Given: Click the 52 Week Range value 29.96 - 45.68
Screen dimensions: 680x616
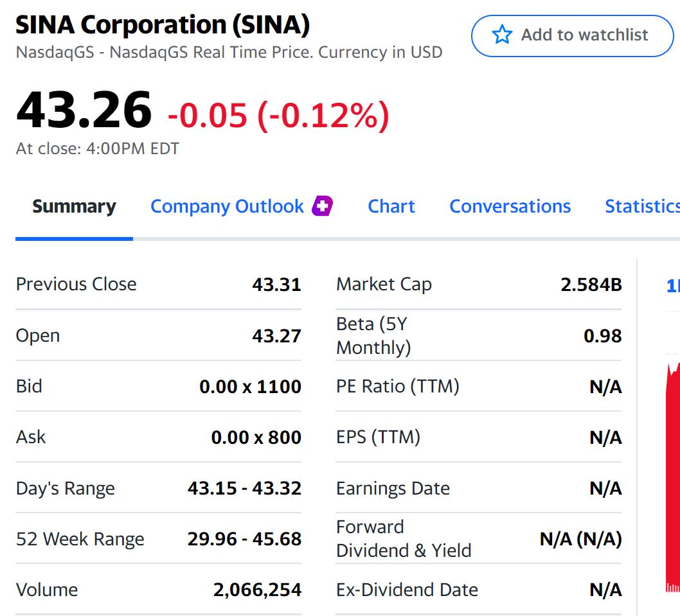Looking at the screenshot, I should 244,540.
